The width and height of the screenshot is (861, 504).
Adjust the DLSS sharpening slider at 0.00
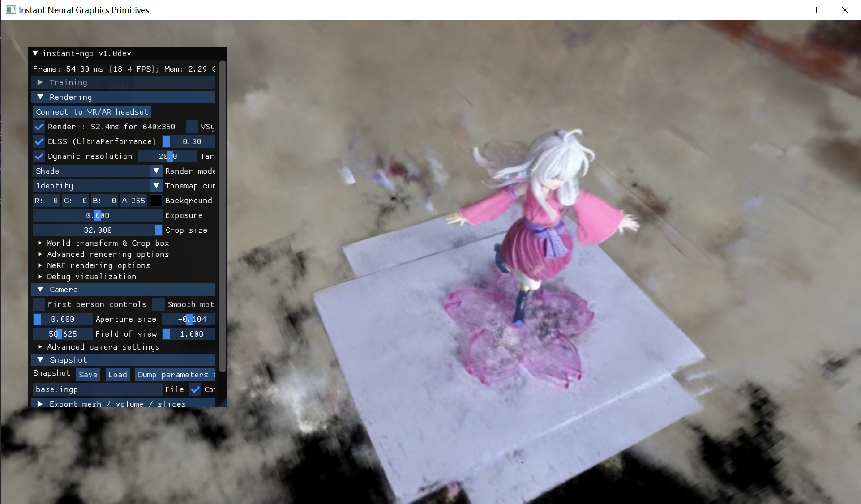[x=188, y=141]
